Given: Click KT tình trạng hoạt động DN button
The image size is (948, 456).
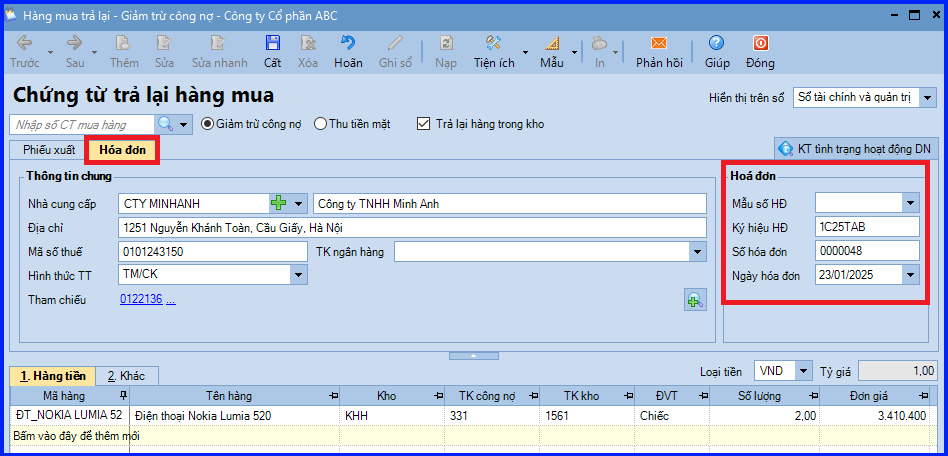Looking at the screenshot, I should pos(856,148).
